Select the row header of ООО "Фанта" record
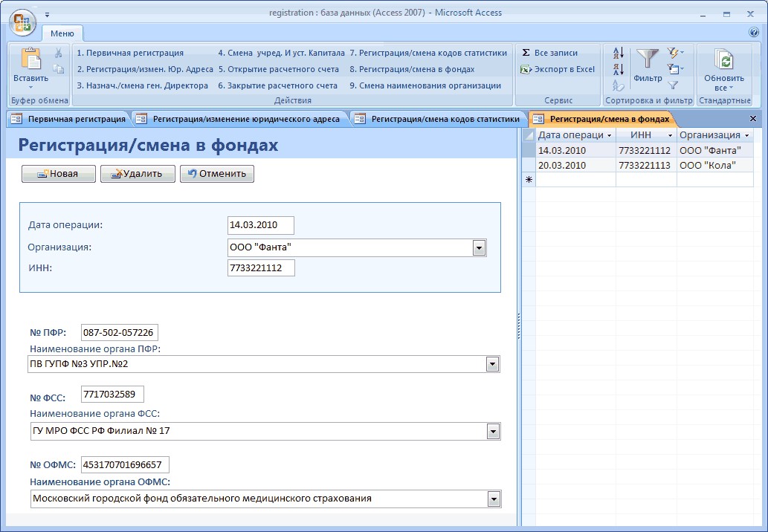This screenshot has height=532, width=768. click(529, 150)
